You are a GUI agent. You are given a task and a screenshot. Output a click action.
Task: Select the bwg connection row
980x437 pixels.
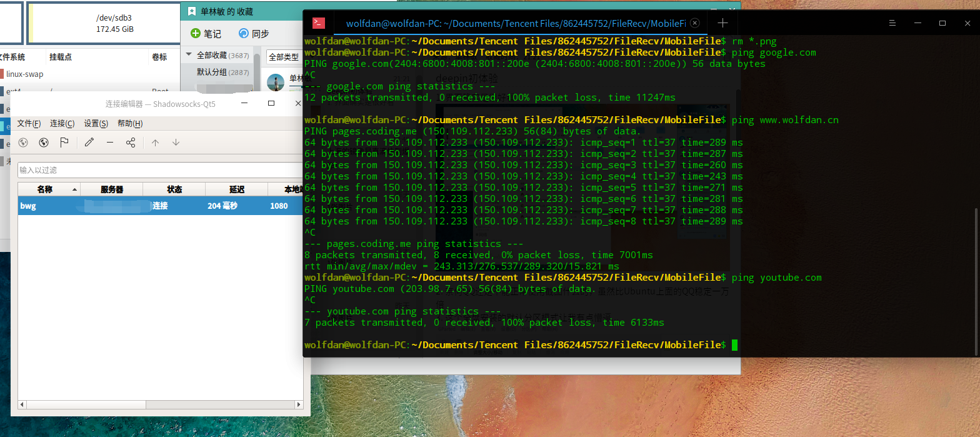(x=160, y=206)
